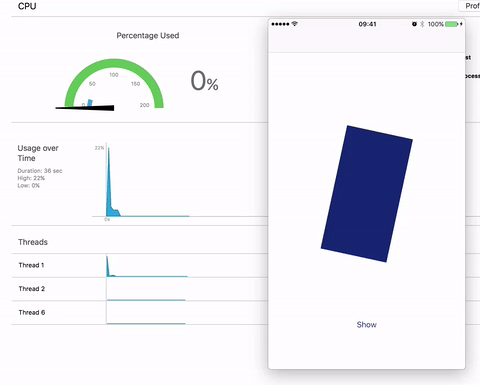Click the 22% axis label on graph
The image size is (480, 385).
coord(99,148)
